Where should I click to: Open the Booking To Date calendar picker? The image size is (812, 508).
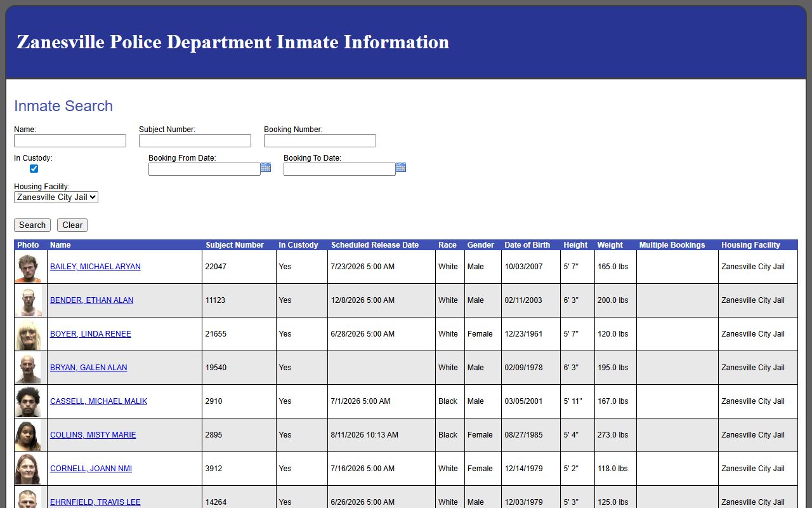click(401, 168)
